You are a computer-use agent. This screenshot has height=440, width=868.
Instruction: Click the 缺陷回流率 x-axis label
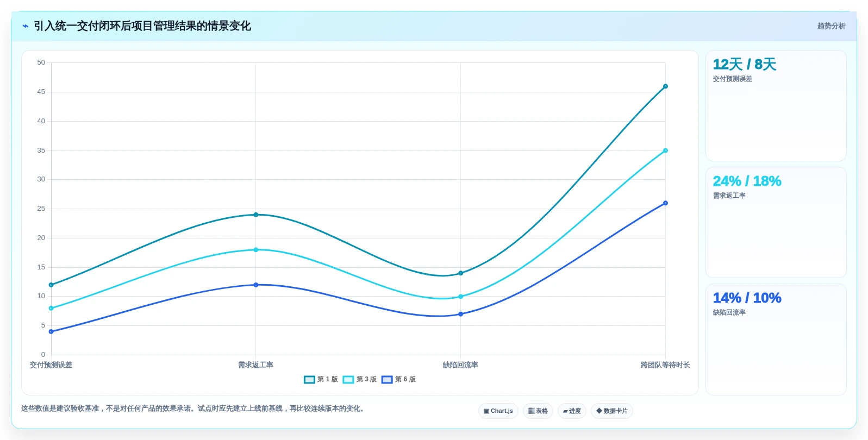461,365
